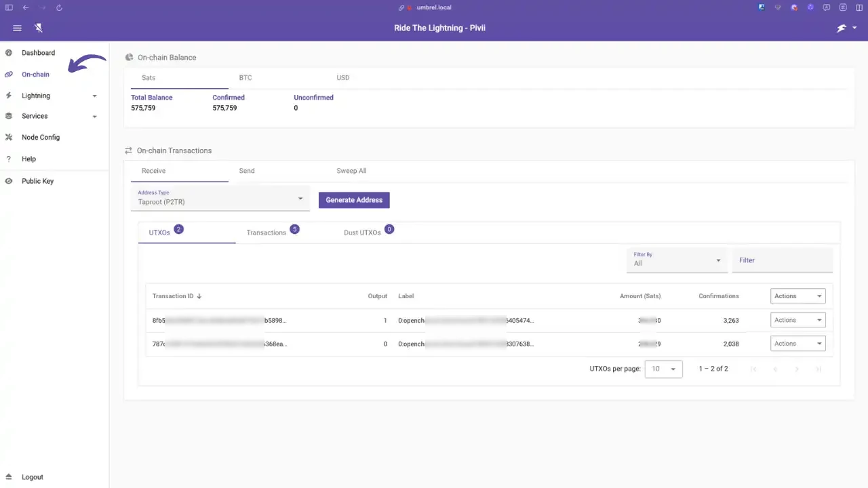Click the first page pagination icon
This screenshot has height=488, width=868.
click(753, 369)
